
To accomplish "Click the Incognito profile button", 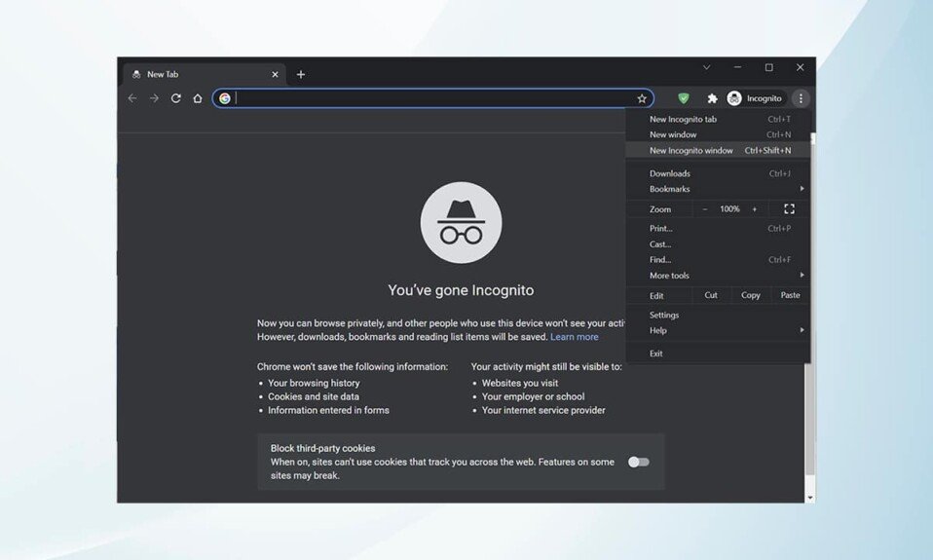I will tap(755, 98).
